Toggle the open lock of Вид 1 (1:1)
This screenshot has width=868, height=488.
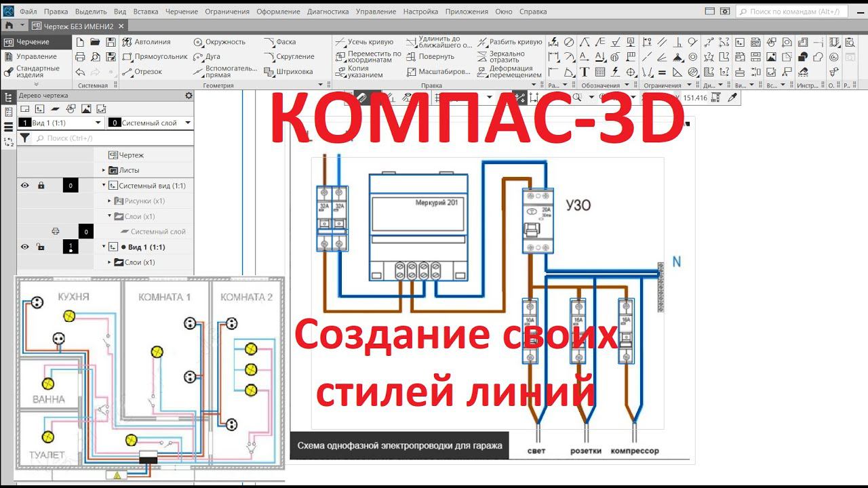[41, 247]
